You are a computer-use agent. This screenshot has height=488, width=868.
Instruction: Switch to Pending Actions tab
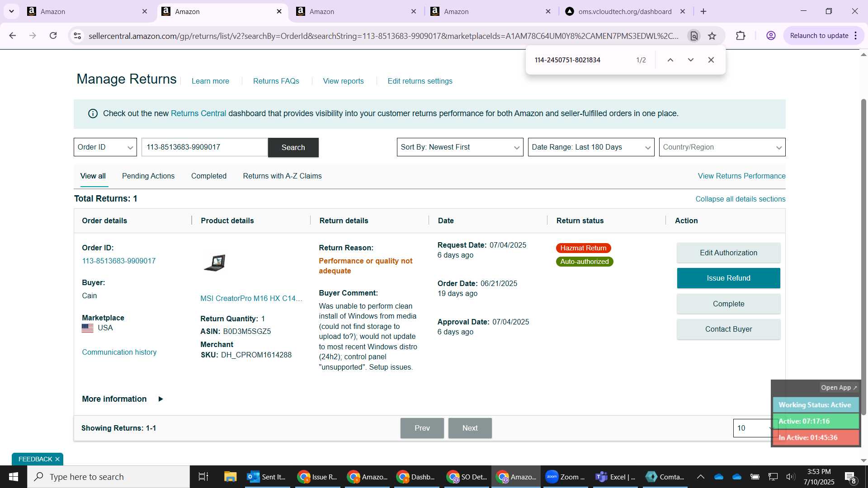click(x=148, y=176)
